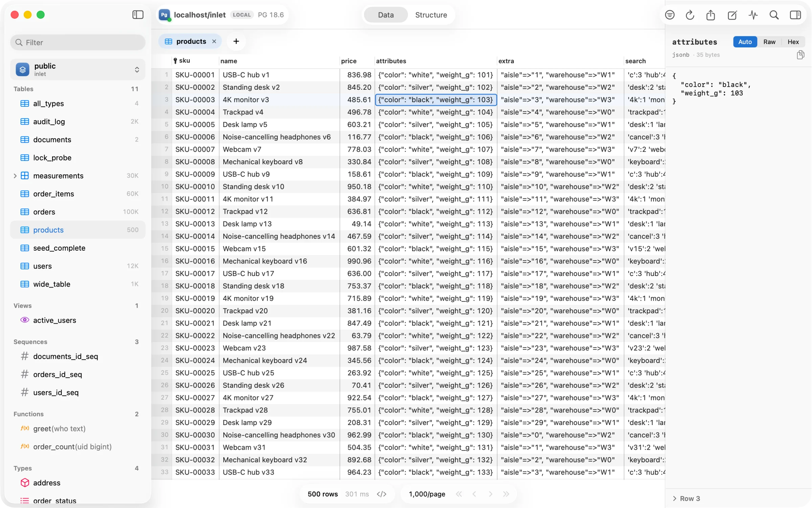Expand the Row 3 disclosure
The height and width of the screenshot is (508, 812).
click(x=675, y=499)
